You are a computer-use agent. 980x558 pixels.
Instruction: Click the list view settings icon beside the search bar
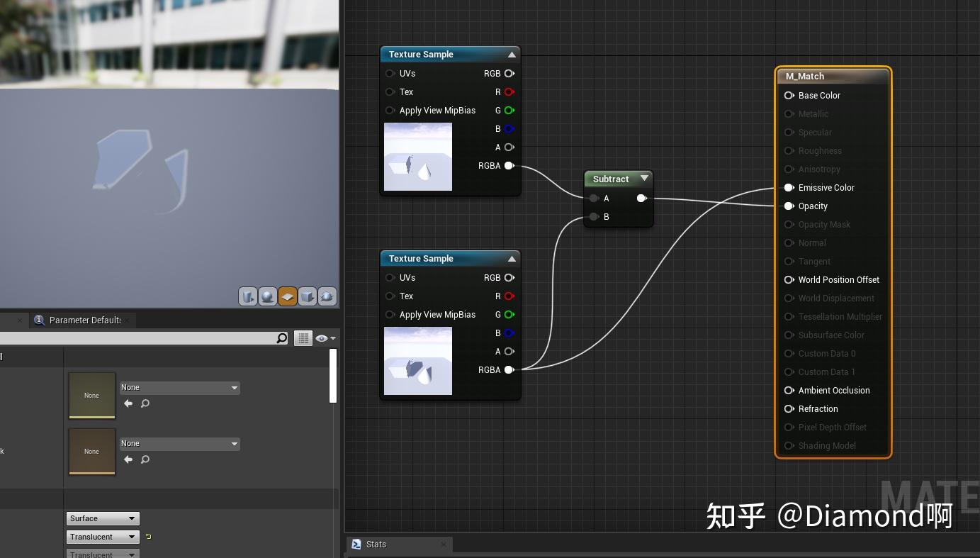pyautogui.click(x=303, y=338)
